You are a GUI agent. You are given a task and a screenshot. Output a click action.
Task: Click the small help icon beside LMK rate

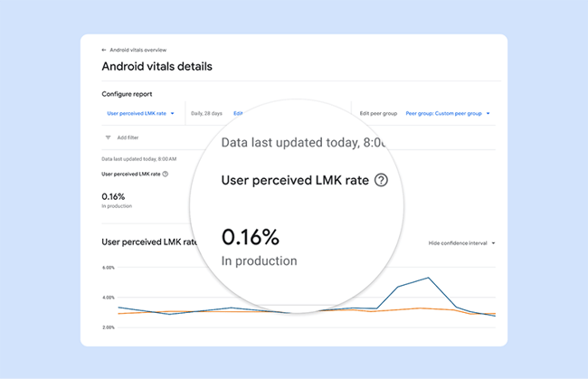coord(166,174)
